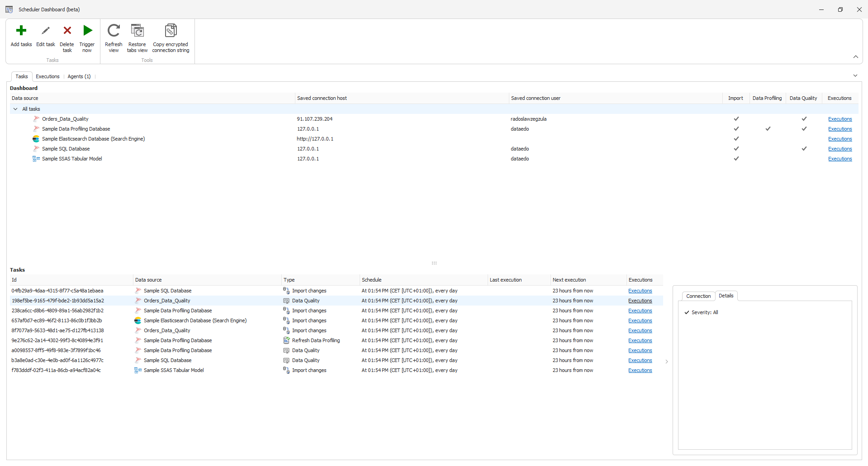Open Executions link for Orders_Data_Quality in Dashboard

coord(840,119)
